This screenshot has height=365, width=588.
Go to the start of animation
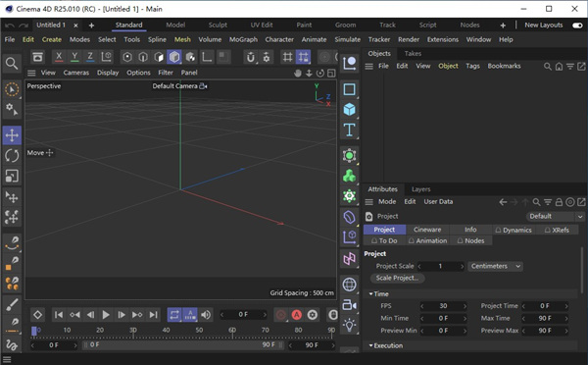[x=59, y=315]
